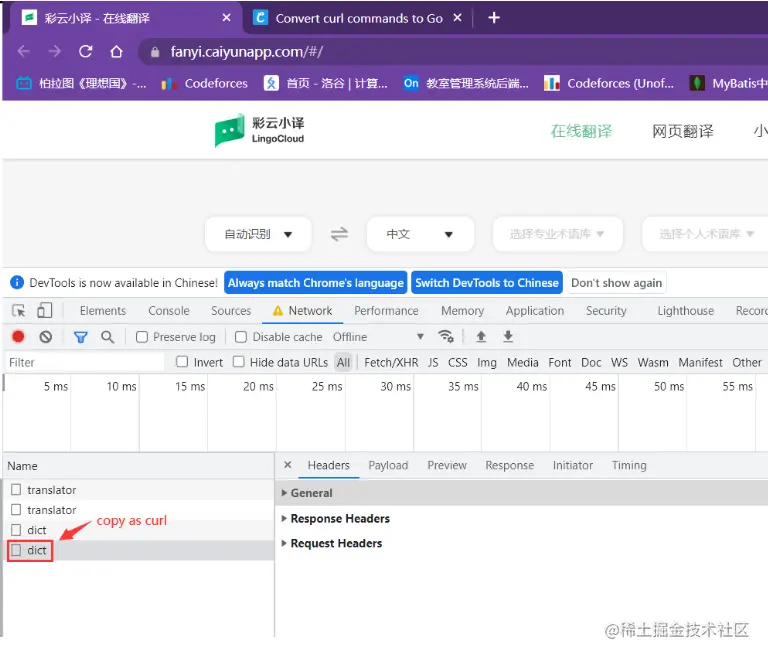Open the Payload tab

pyautogui.click(x=388, y=465)
